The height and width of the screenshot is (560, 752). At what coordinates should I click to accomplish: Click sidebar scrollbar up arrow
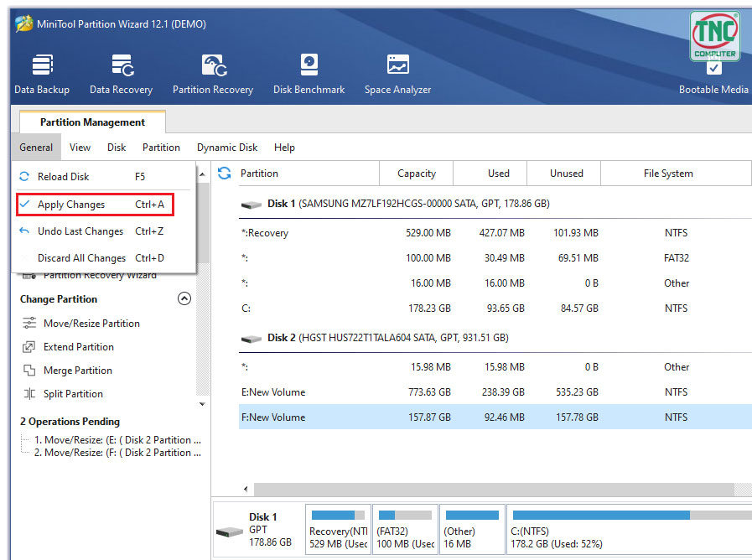[x=202, y=174]
